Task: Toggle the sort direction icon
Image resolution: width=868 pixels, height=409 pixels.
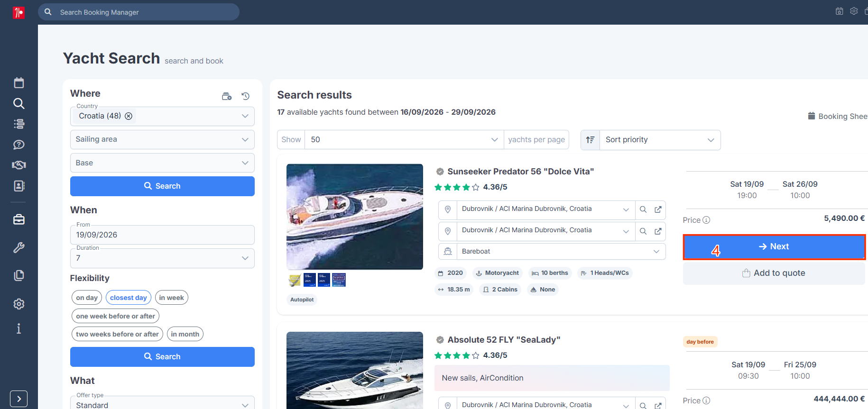Action: 591,140
